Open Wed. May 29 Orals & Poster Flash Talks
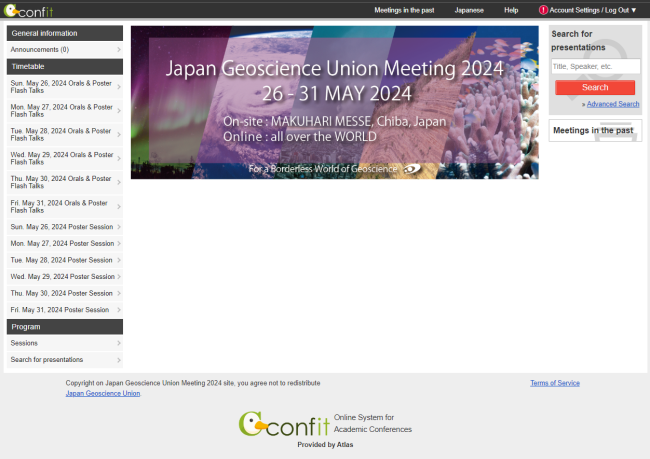The width and height of the screenshot is (650, 459). (x=65, y=158)
